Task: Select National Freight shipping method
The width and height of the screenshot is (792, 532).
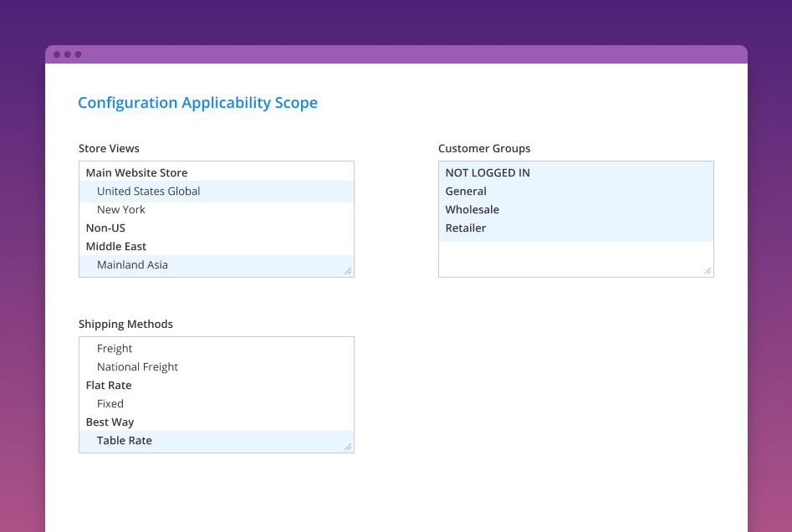Action: tap(137, 367)
